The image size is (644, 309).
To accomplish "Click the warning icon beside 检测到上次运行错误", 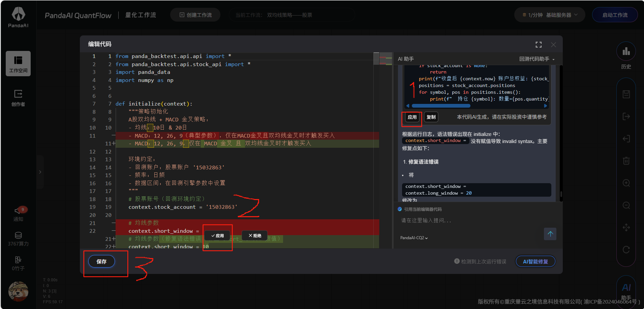I will tap(457, 261).
